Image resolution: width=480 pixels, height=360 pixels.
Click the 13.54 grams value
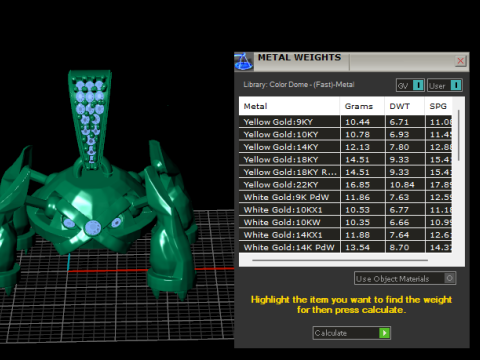(x=357, y=247)
